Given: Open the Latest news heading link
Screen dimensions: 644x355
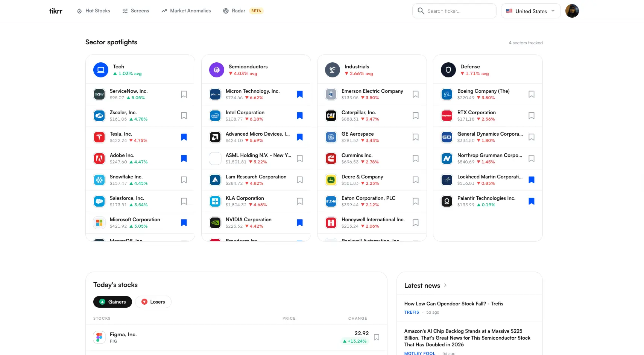Looking at the screenshot, I should (422, 286).
